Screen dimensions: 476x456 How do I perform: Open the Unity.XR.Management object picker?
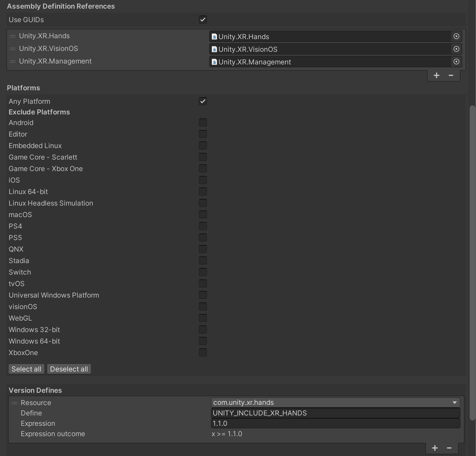click(456, 62)
